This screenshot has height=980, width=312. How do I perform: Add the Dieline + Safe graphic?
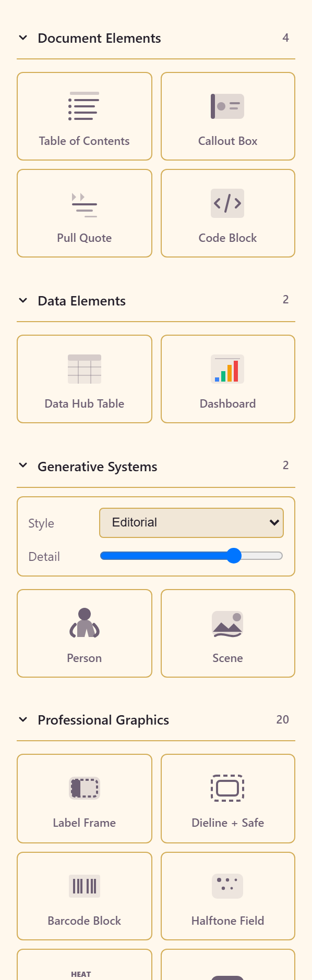(x=228, y=799)
